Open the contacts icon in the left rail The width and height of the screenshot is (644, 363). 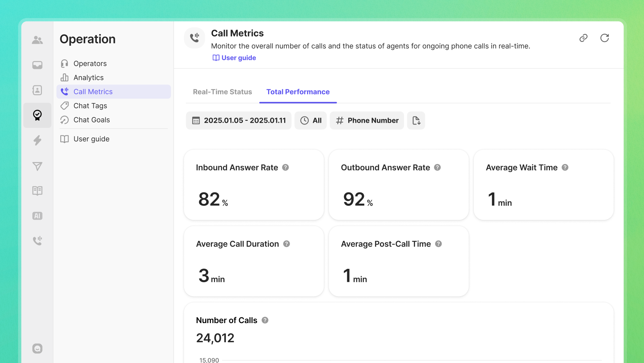pos(37,90)
